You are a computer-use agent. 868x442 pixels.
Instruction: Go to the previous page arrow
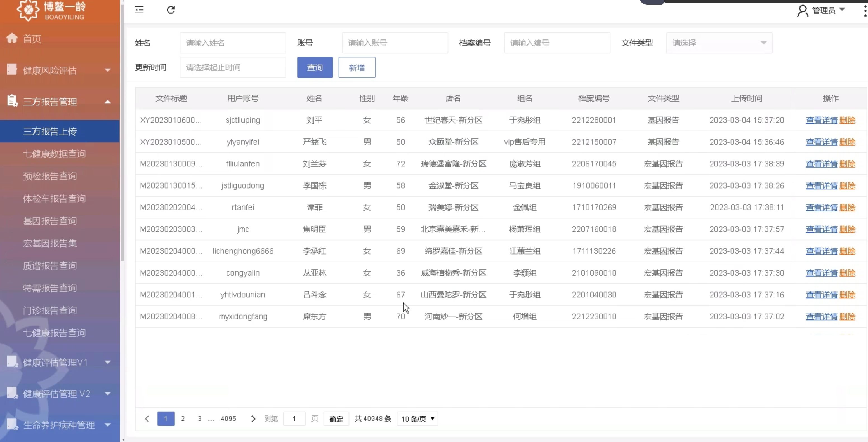[x=147, y=419]
